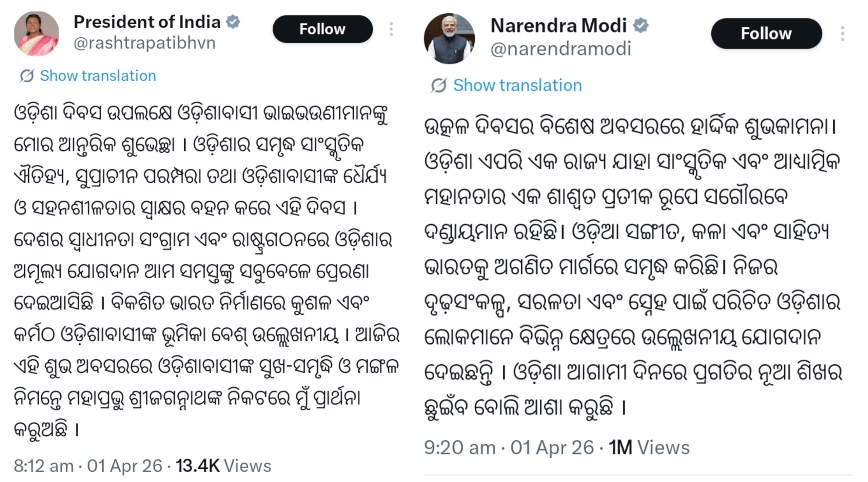Click translation icon on Narendra Modi's post
Viewport: 868px width, 482px height.
coord(439,85)
